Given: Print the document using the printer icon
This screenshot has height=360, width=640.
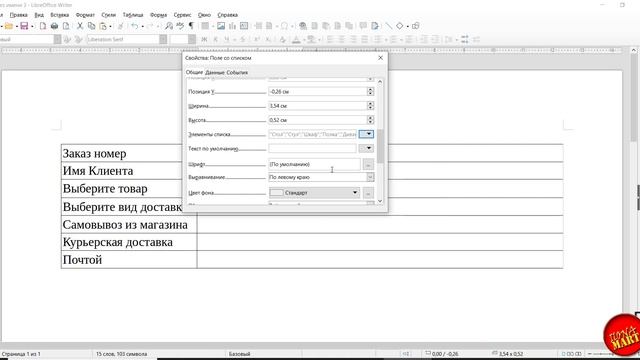Looking at the screenshot, I should pyautogui.click(x=54, y=26).
